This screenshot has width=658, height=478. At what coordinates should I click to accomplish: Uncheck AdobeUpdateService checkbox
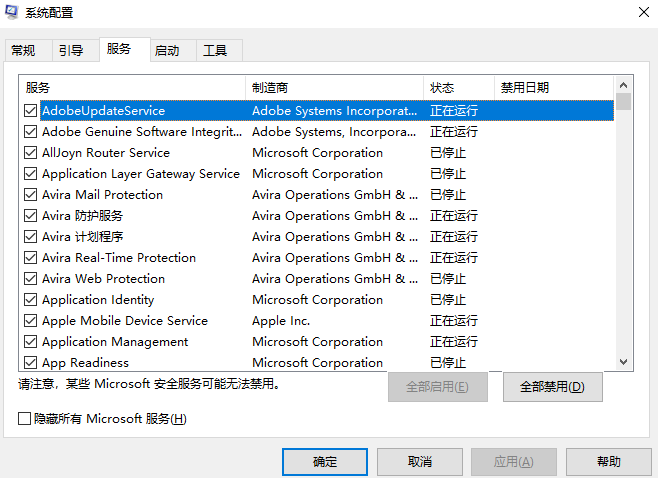pos(31,111)
